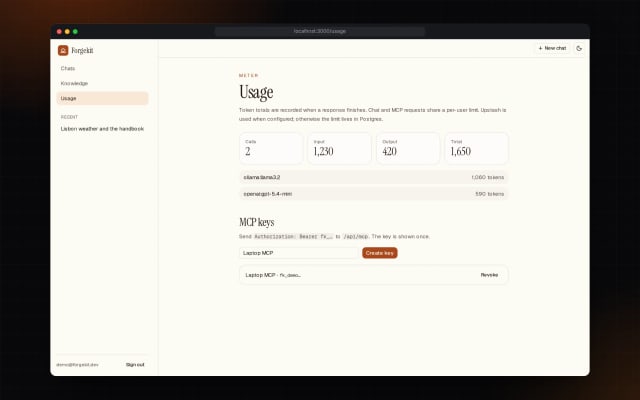Open recent chat "Lisbon weather and the handbook"
This screenshot has width=640, height=400.
102,129
